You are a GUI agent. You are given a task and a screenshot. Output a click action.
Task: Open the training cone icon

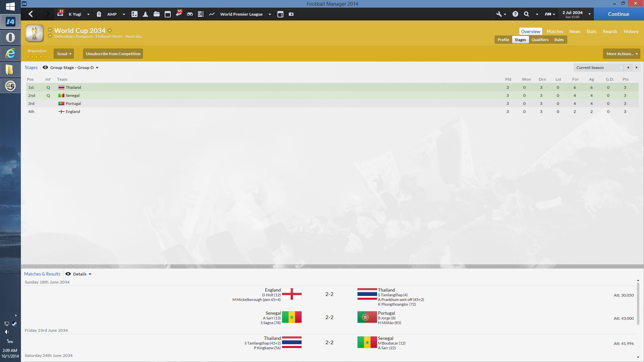pos(145,14)
